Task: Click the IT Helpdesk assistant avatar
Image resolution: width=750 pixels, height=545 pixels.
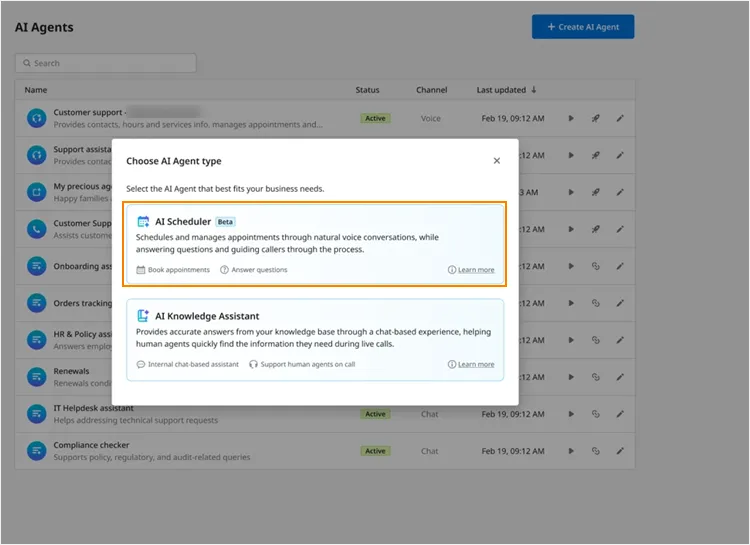Action: pos(36,414)
